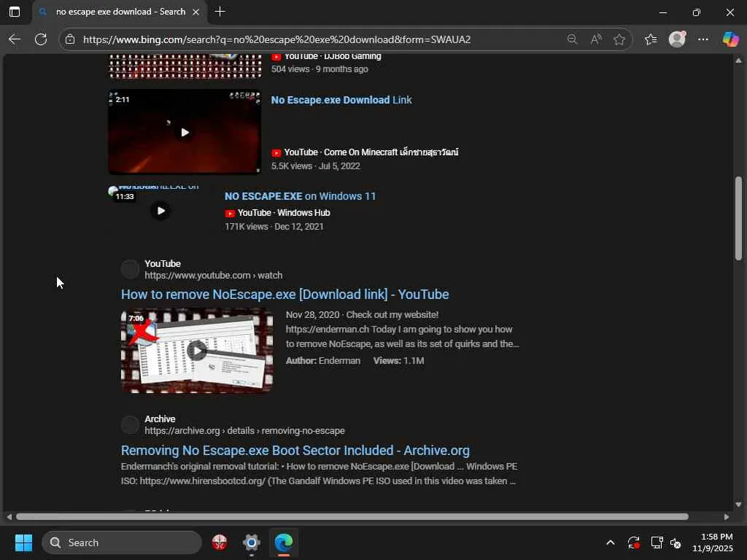Image resolution: width=747 pixels, height=560 pixels.
Task: Click the muted volume tray icon
Action: 676,542
